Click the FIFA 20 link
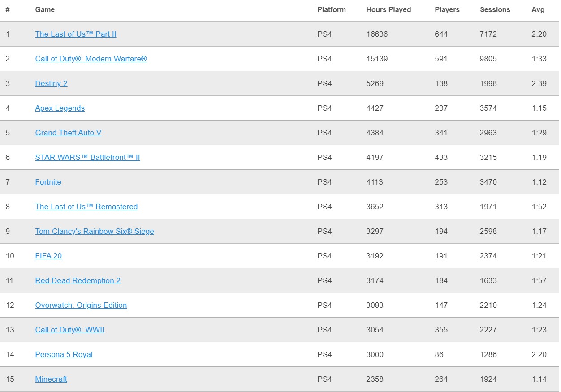This screenshot has width=561, height=392. (x=48, y=256)
